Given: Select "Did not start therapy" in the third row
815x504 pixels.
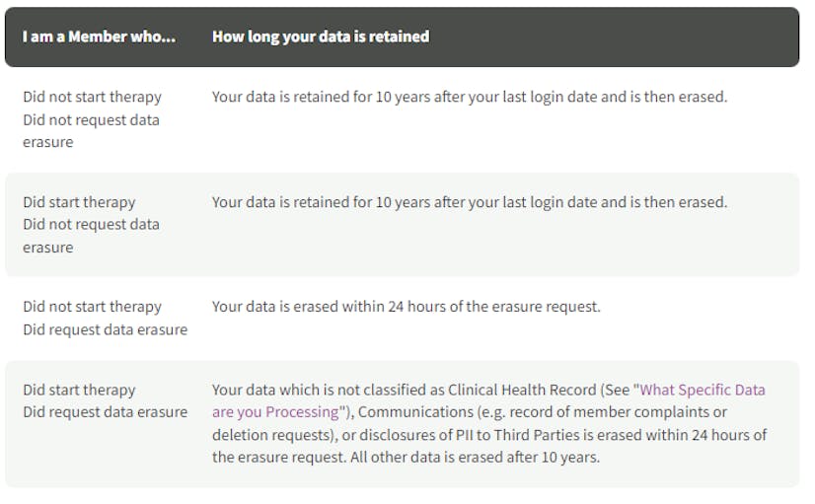Looking at the screenshot, I should [x=92, y=307].
